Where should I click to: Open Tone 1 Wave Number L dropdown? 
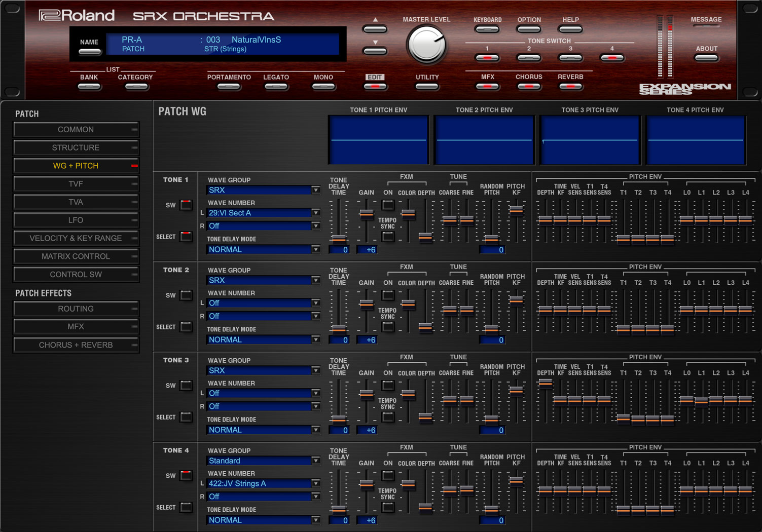point(264,213)
